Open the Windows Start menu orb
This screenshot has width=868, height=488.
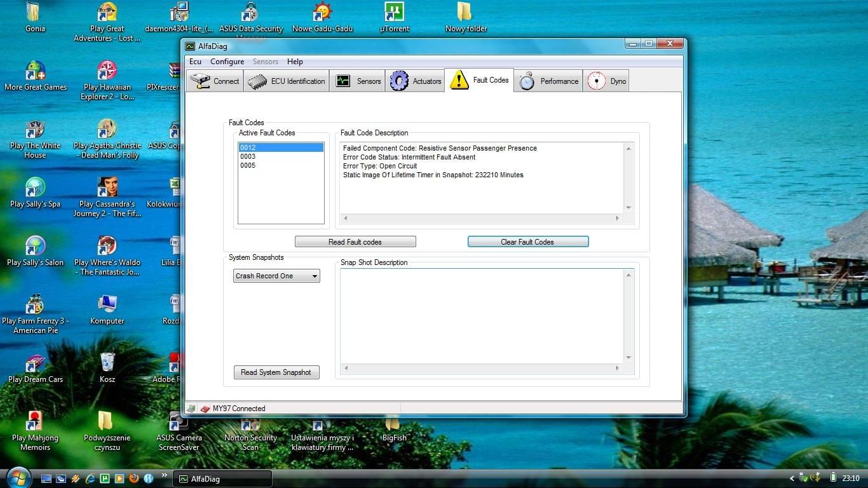point(18,478)
